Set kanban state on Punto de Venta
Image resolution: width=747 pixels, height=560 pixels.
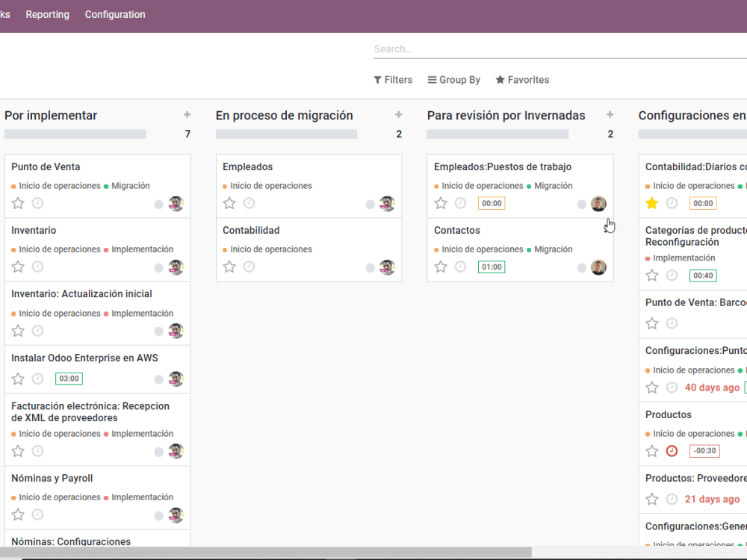tap(158, 205)
